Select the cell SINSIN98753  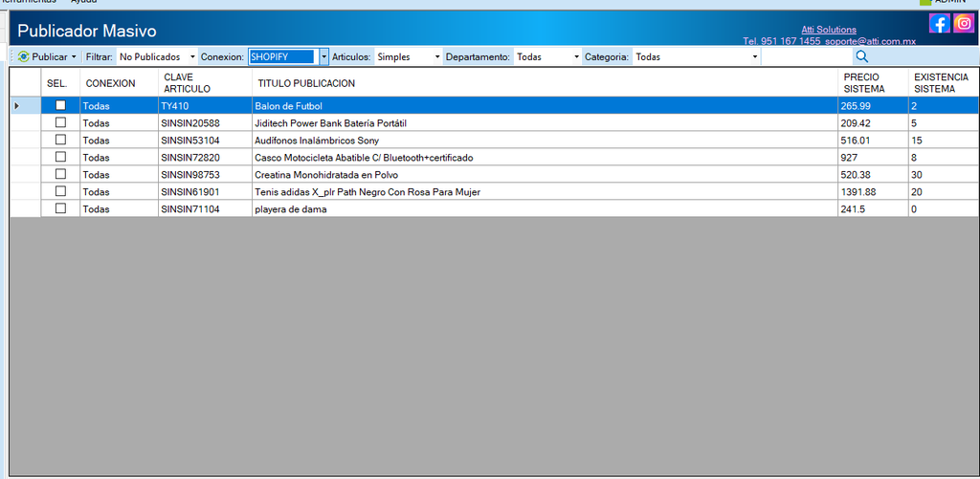(205, 175)
